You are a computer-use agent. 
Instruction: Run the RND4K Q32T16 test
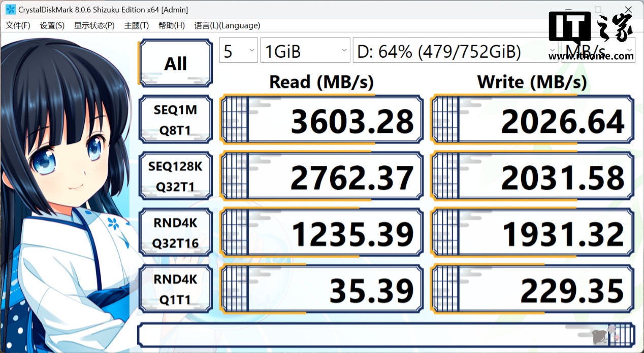click(175, 233)
